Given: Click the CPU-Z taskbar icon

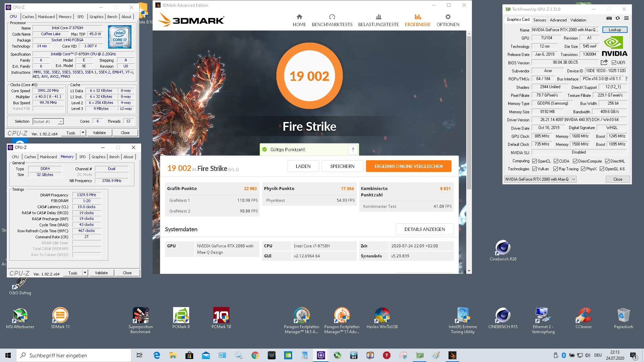Looking at the screenshot, I should pos(321,355).
